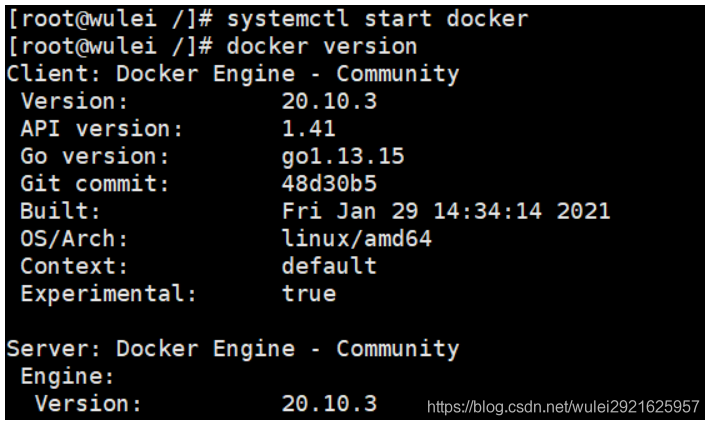This screenshot has height=426, width=710.
Task: Click the OS/Arch label
Action: (x=74, y=239)
